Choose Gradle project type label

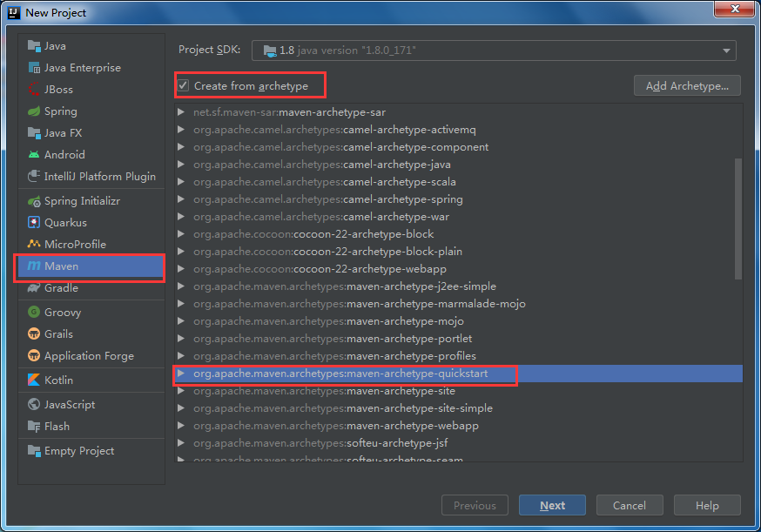click(61, 288)
